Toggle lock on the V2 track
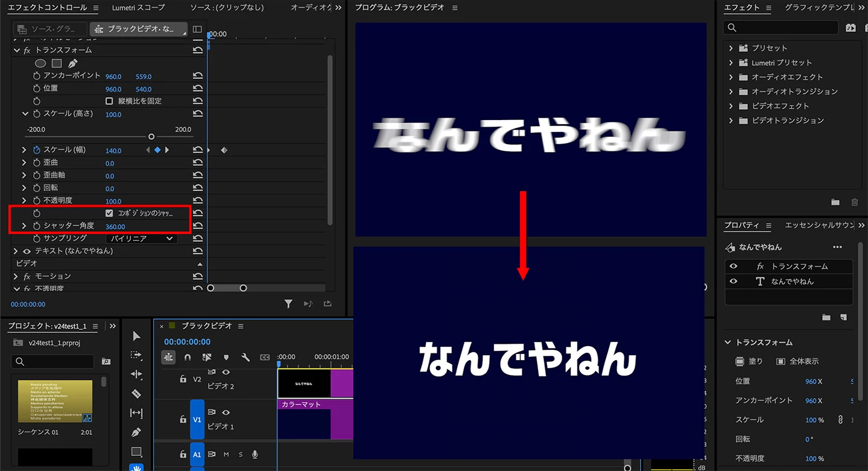The width and height of the screenshot is (868, 471). 183,379
